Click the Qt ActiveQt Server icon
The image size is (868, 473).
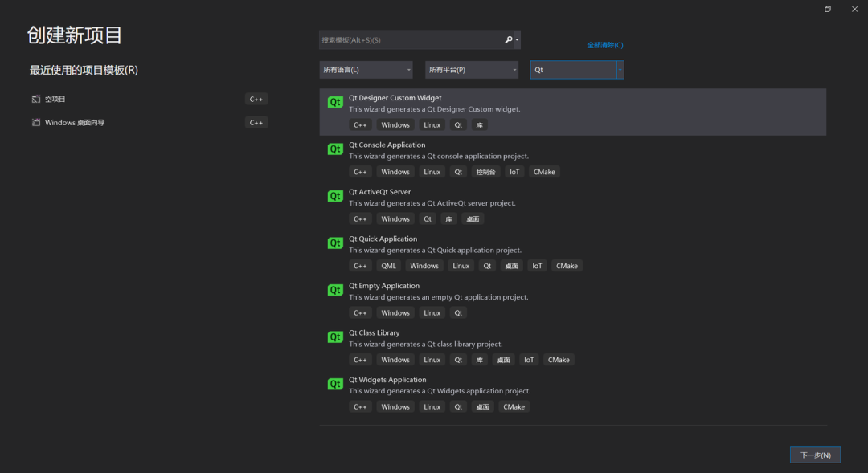pyautogui.click(x=335, y=196)
